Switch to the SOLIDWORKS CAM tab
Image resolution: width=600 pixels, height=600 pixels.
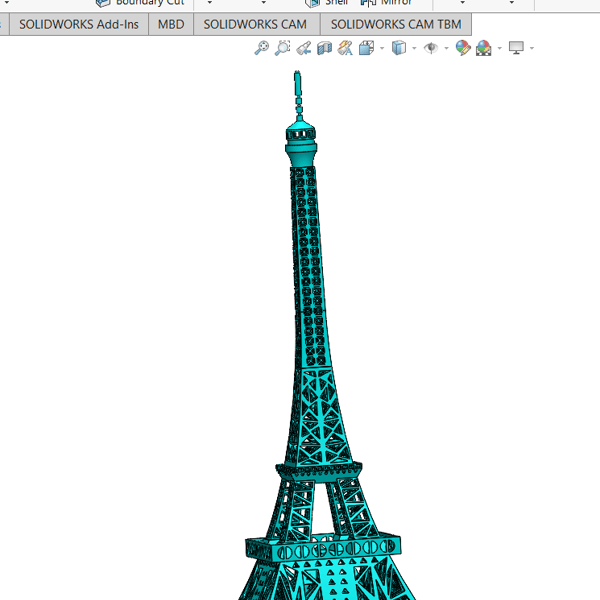click(255, 24)
